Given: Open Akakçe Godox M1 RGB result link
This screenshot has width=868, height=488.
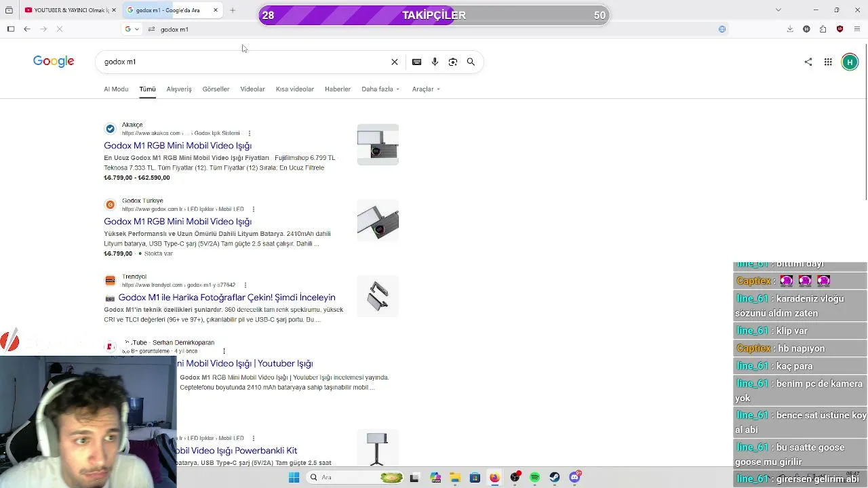Looking at the screenshot, I should point(178,146).
